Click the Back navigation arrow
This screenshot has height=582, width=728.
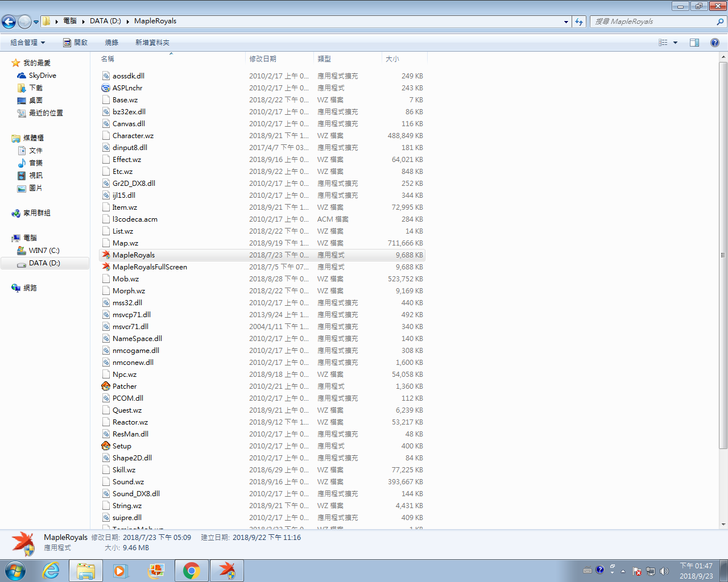[9, 22]
